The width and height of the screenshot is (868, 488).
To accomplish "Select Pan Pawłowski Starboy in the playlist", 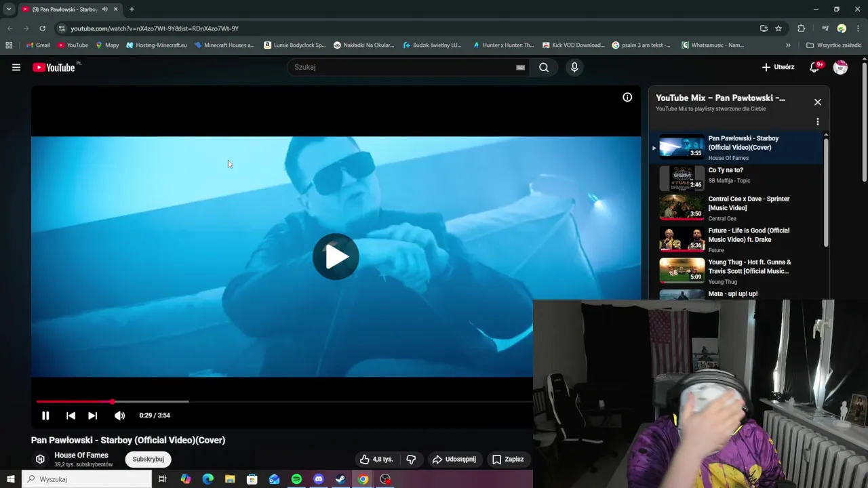I will 736,147.
